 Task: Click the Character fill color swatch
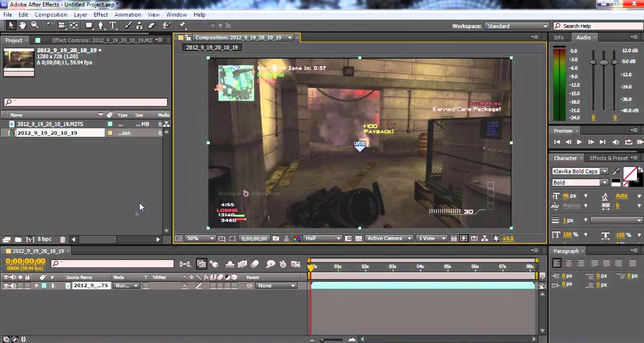tap(630, 174)
